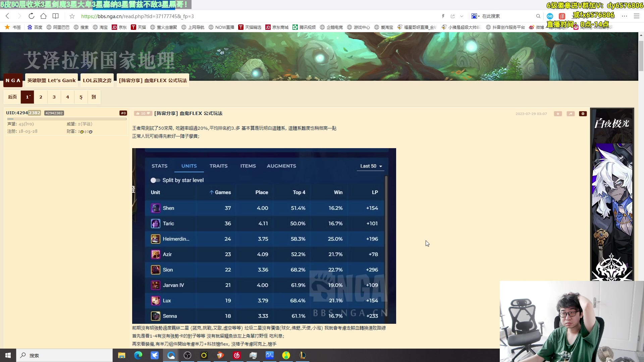Screen dimensions: 644x362
Task: Click the browser back arrow
Action: [x=7, y=16]
